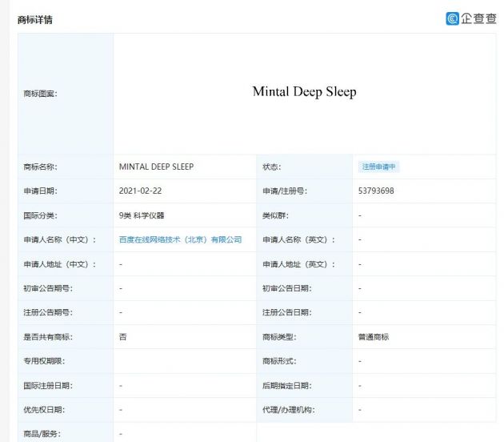The width and height of the screenshot is (504, 442).
Task: Click the 商品/服务 row label
Action: click(42, 434)
